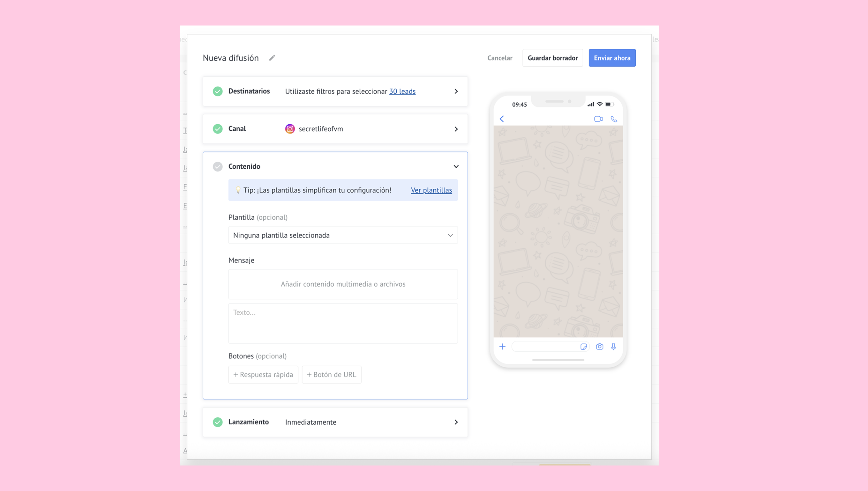Add a Respuesta rápida button
Viewport: 868px width, 491px height.
[x=263, y=375]
